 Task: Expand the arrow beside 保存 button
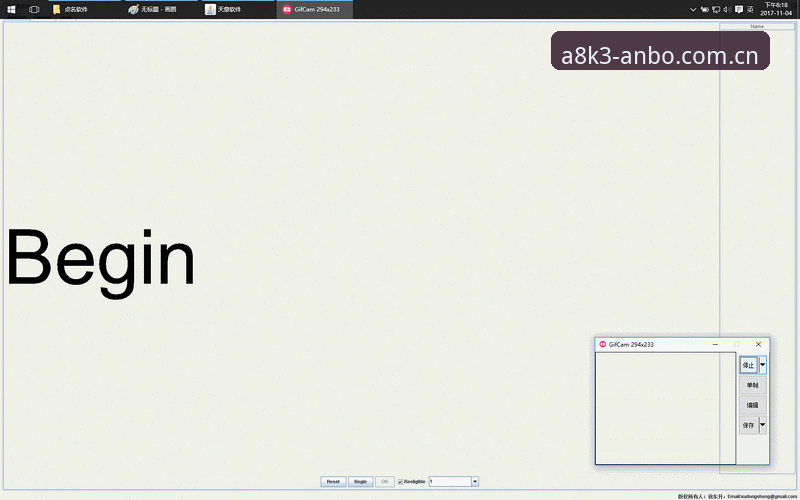point(763,424)
